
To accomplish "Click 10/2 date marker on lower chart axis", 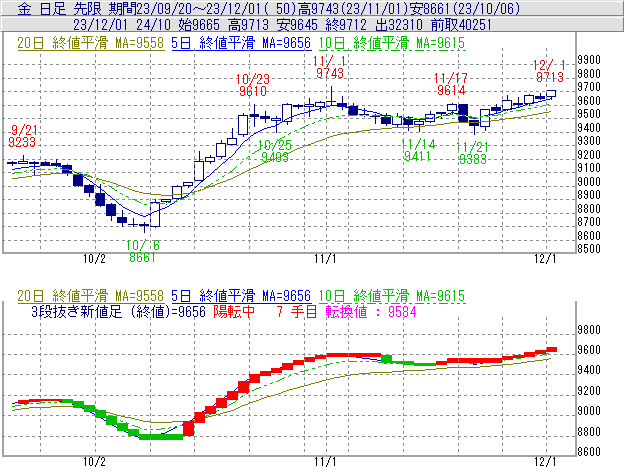I will click(x=94, y=463).
